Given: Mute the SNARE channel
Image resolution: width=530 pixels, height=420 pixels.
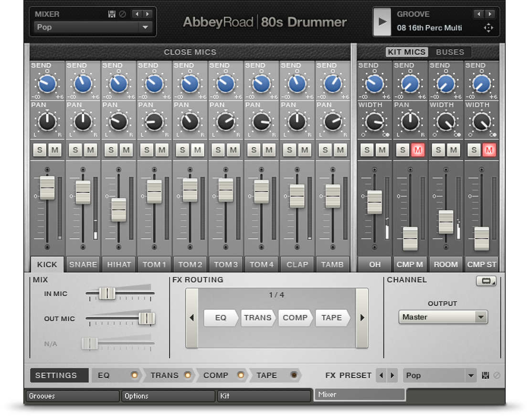Looking at the screenshot, I should coord(91,150).
